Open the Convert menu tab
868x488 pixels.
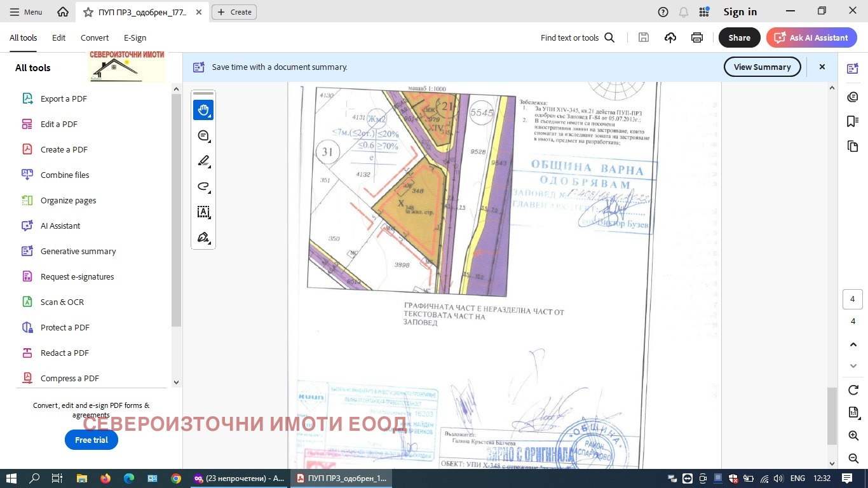[x=95, y=37]
